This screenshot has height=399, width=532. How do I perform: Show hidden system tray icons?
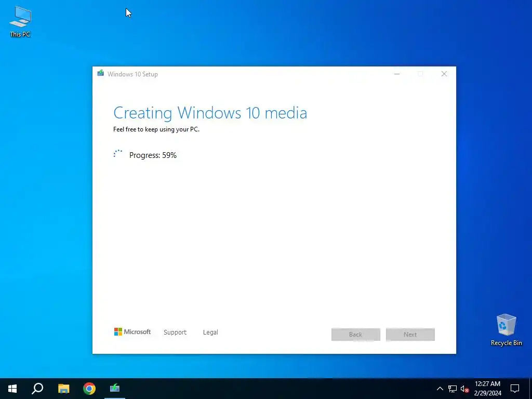(440, 389)
